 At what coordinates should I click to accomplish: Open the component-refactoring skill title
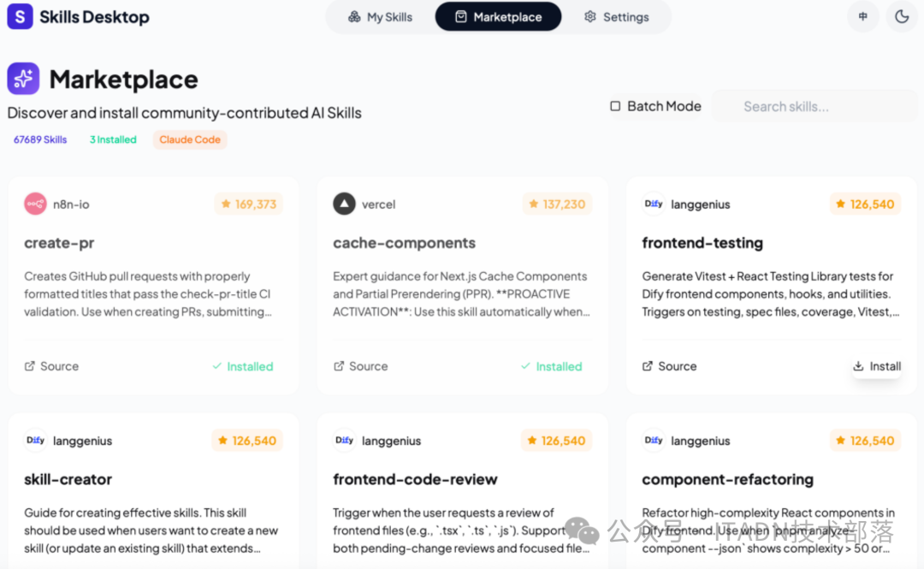(x=728, y=479)
